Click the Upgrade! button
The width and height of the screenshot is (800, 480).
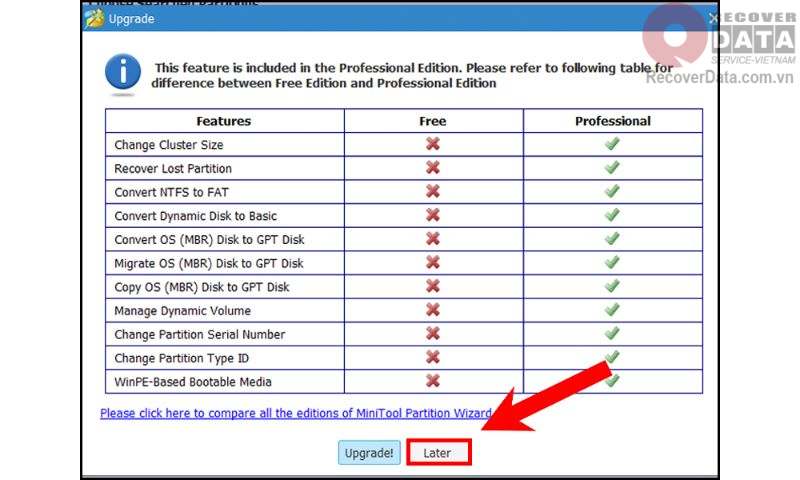pyautogui.click(x=369, y=452)
